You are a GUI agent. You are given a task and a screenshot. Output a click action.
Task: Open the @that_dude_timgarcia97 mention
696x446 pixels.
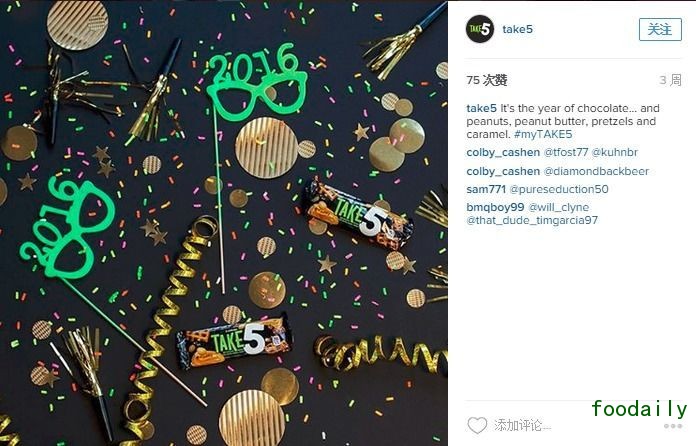(532, 220)
